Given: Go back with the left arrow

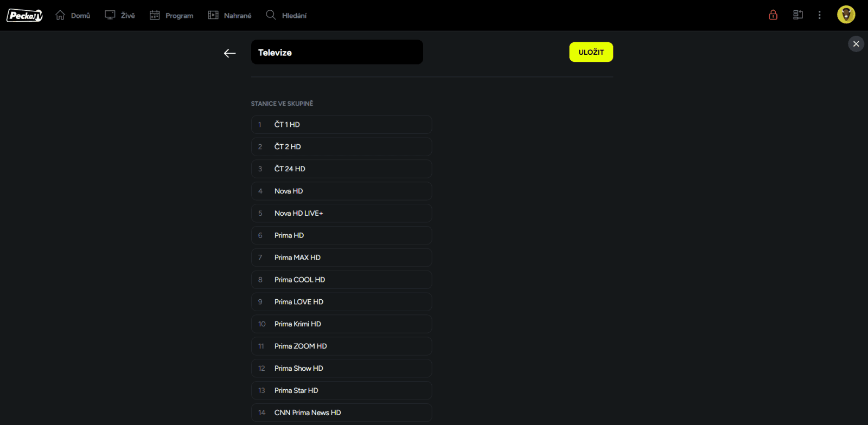Looking at the screenshot, I should pos(230,53).
